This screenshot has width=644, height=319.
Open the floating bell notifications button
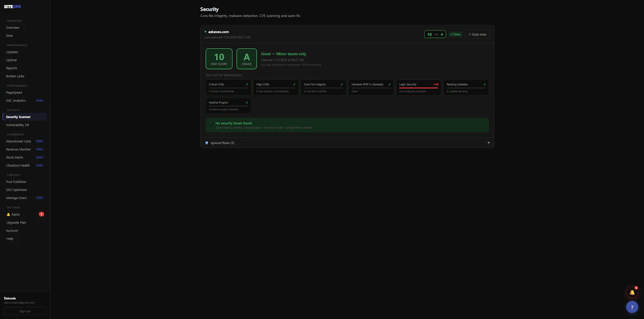coord(632,292)
